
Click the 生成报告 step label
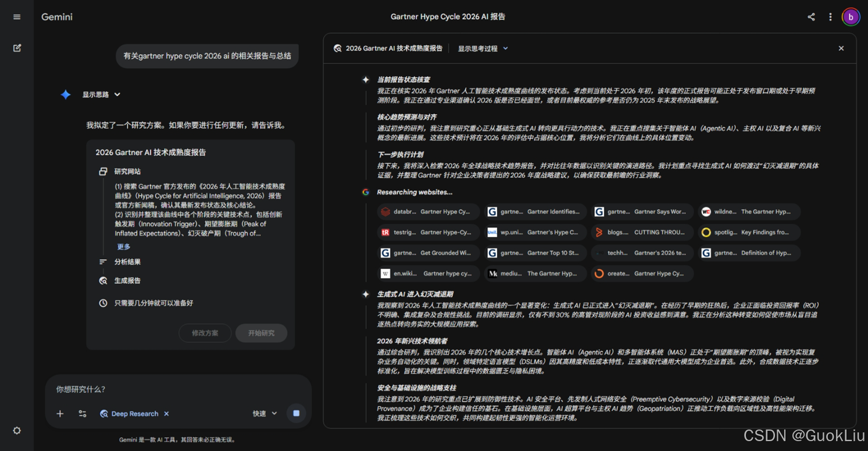[x=127, y=281]
